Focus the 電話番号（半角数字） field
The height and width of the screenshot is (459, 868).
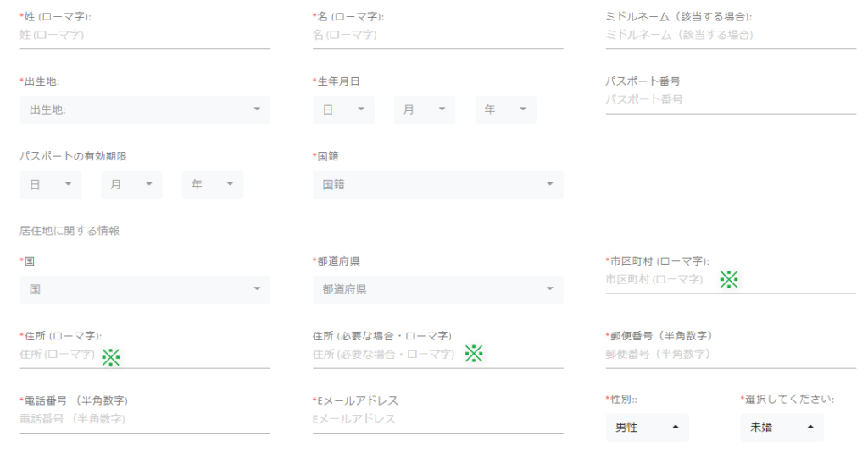(x=145, y=420)
